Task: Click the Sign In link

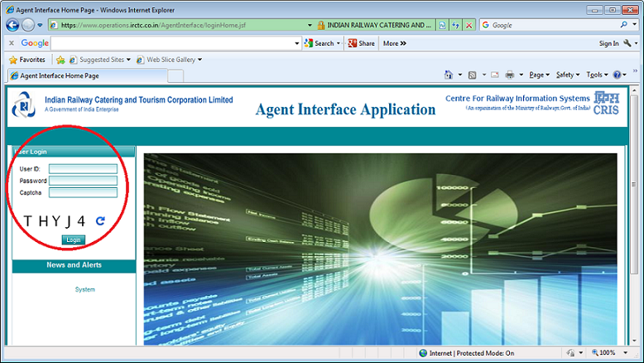Action: [x=608, y=43]
